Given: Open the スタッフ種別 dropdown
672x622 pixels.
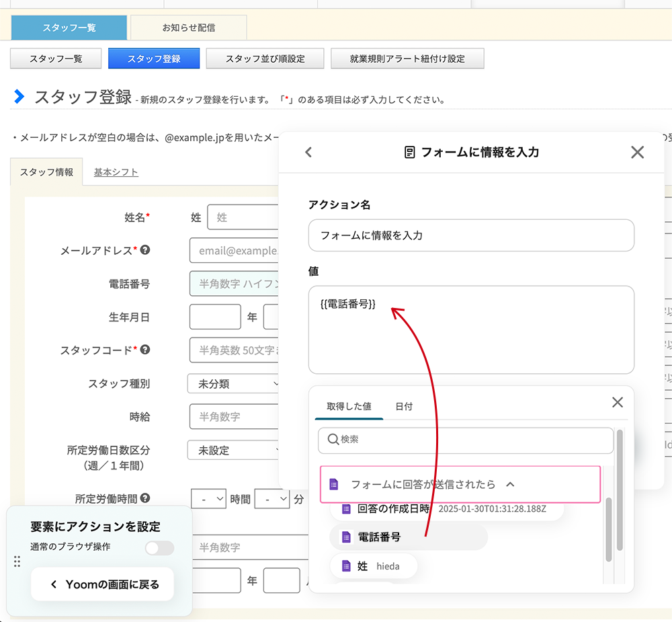Looking at the screenshot, I should pos(234,383).
